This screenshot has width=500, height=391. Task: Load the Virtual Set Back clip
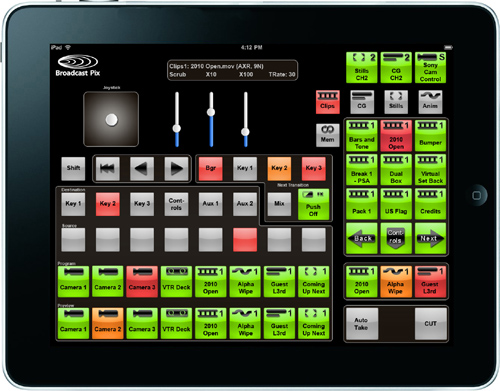pos(430,170)
